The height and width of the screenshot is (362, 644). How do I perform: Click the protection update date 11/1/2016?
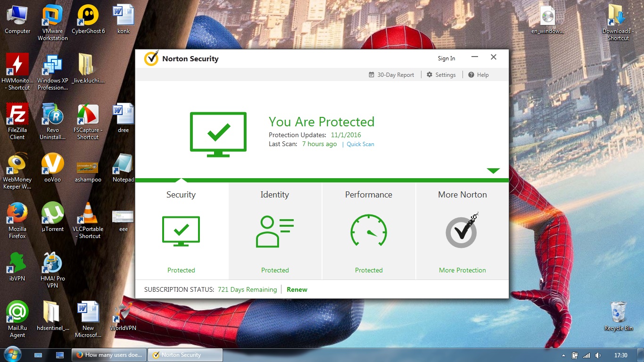(346, 135)
